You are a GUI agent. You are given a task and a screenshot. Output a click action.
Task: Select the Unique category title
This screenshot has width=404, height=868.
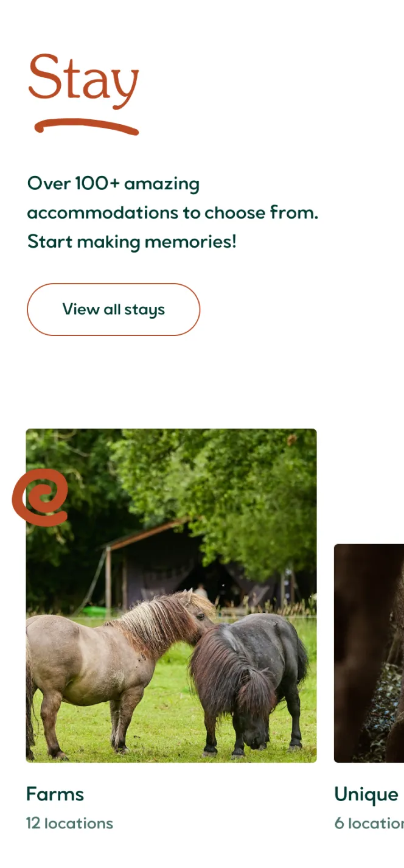366,794
